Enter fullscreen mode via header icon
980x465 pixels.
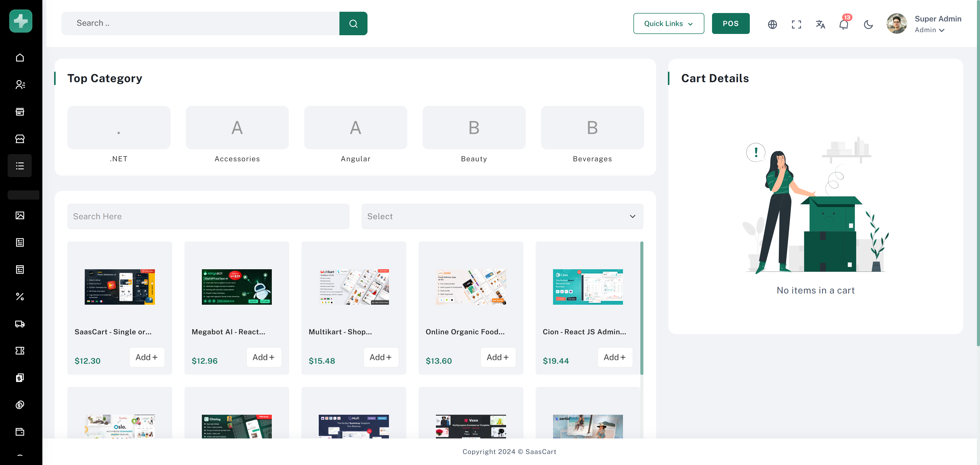pyautogui.click(x=796, y=24)
